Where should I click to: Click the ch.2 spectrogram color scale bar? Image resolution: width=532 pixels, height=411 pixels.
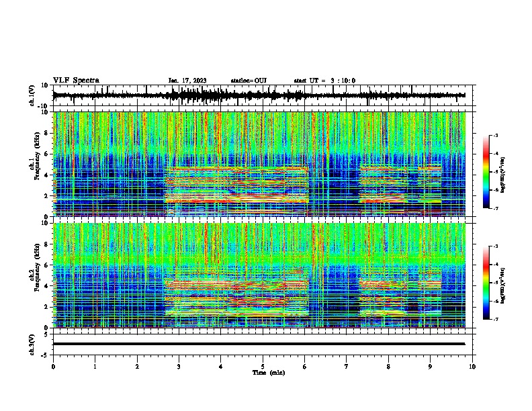(486, 283)
